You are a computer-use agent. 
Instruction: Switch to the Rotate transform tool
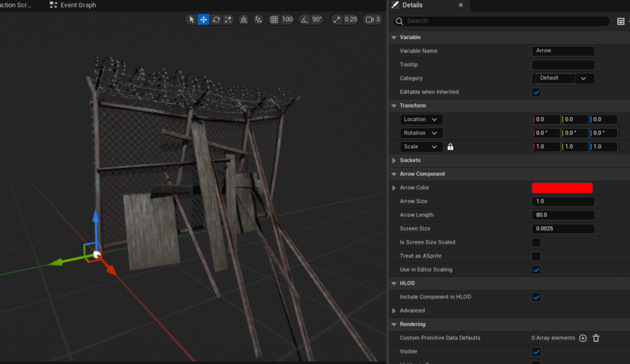[216, 20]
